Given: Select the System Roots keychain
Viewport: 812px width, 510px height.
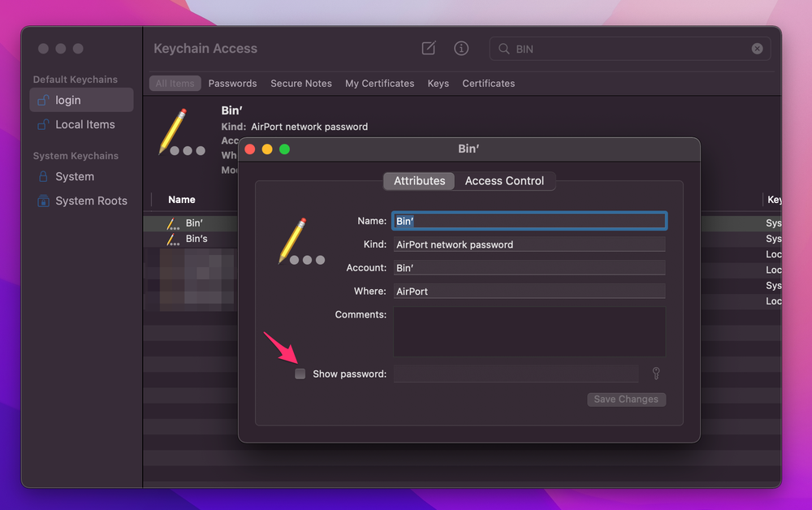Looking at the screenshot, I should coord(81,201).
